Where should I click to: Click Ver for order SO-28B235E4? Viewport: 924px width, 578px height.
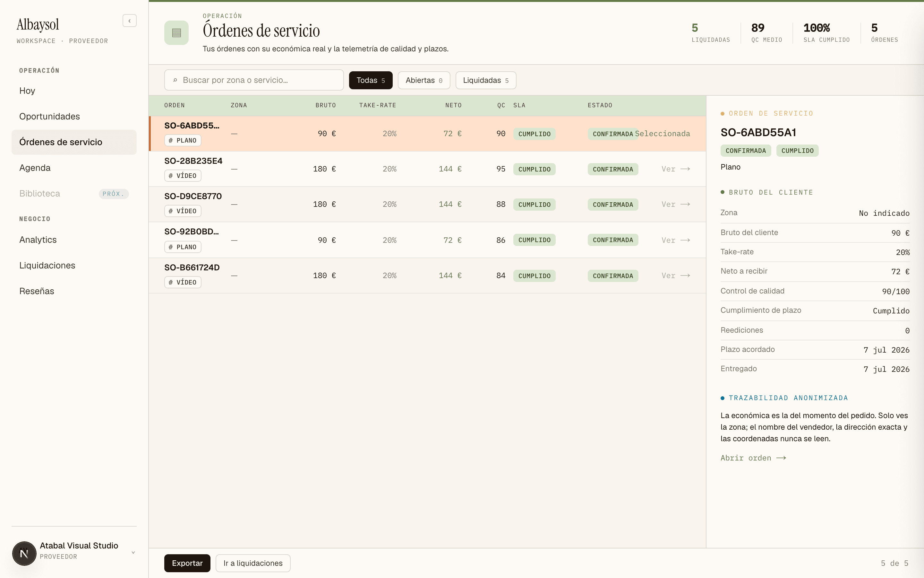(675, 169)
